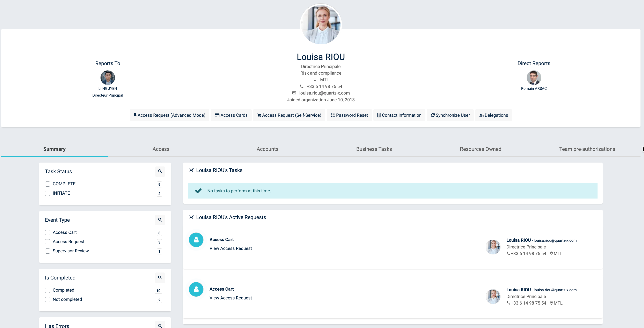Enable the Supervisor Review filter checkbox

[x=47, y=251]
